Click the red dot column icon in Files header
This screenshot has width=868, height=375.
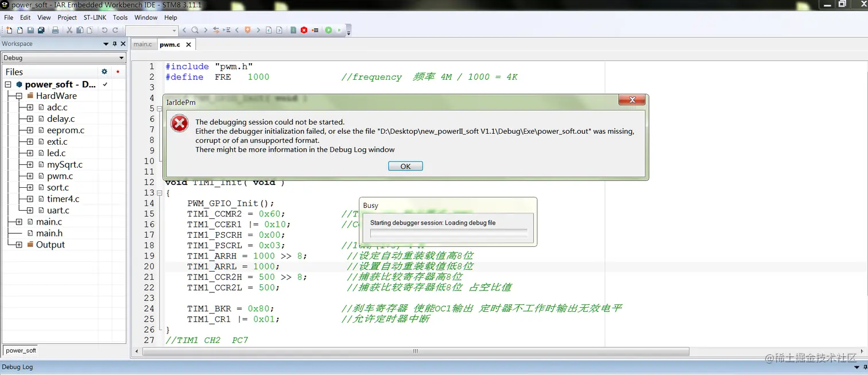[x=118, y=72]
